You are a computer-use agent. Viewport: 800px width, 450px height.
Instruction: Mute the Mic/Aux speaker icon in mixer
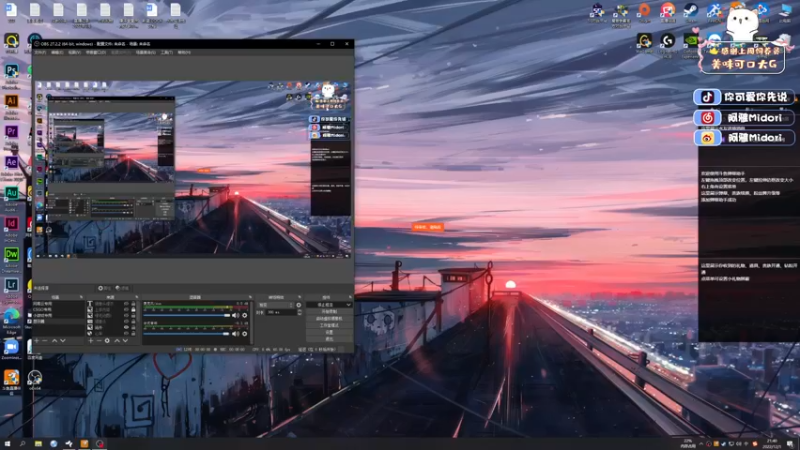[235, 315]
